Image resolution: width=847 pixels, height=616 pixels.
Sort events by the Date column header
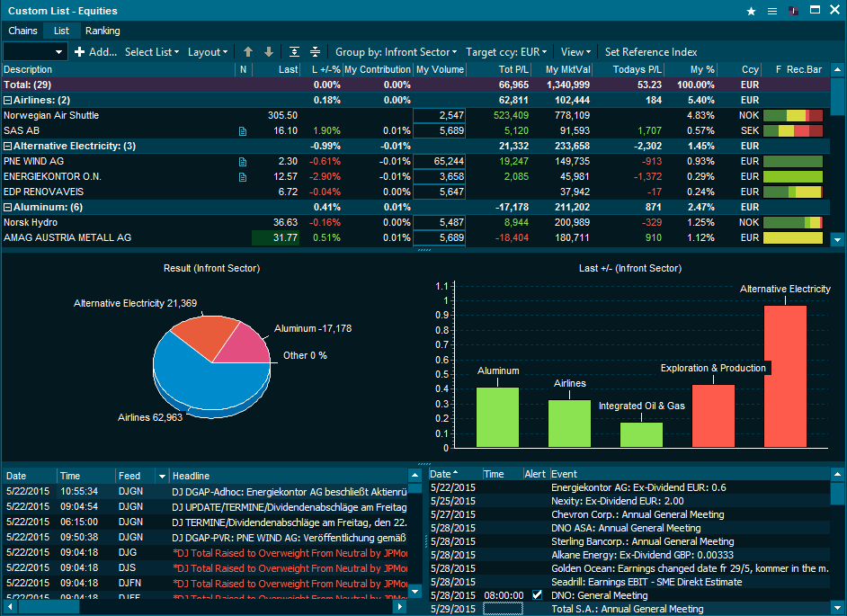pos(455,474)
